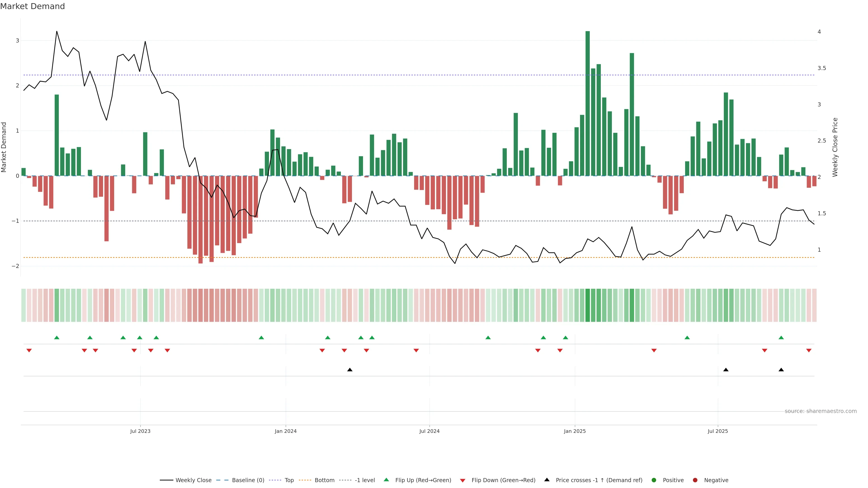Click the Jan 2025 x-axis label
The width and height of the screenshot is (868, 488).
tap(575, 431)
